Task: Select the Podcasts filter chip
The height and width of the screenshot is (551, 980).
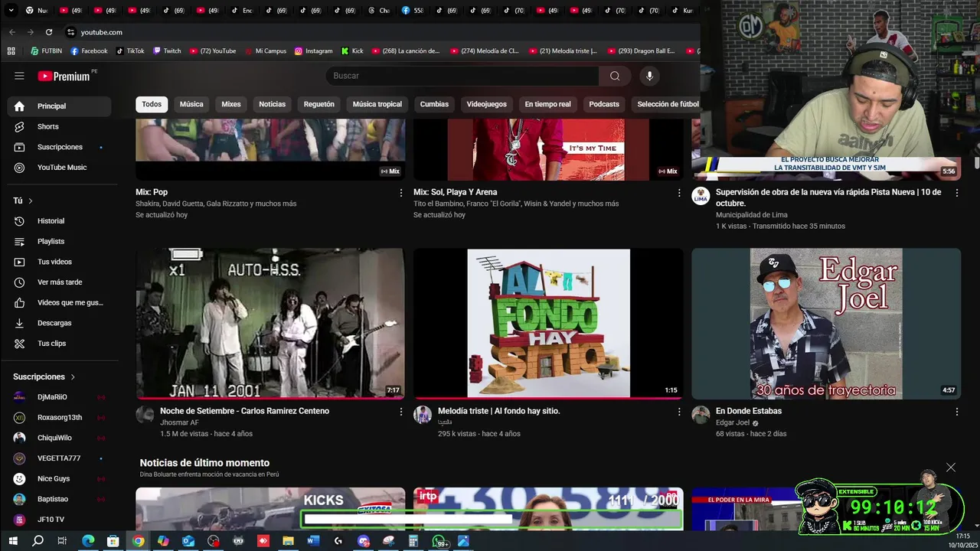Action: pyautogui.click(x=604, y=104)
